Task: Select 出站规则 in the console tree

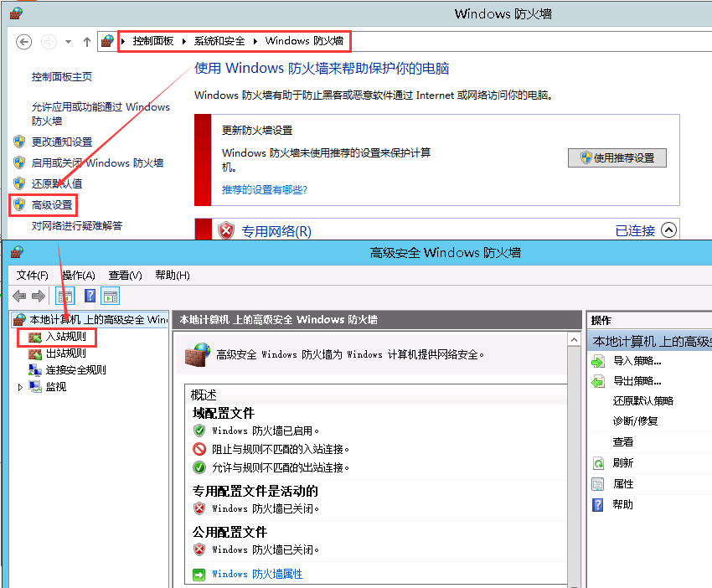Action: coord(64,353)
